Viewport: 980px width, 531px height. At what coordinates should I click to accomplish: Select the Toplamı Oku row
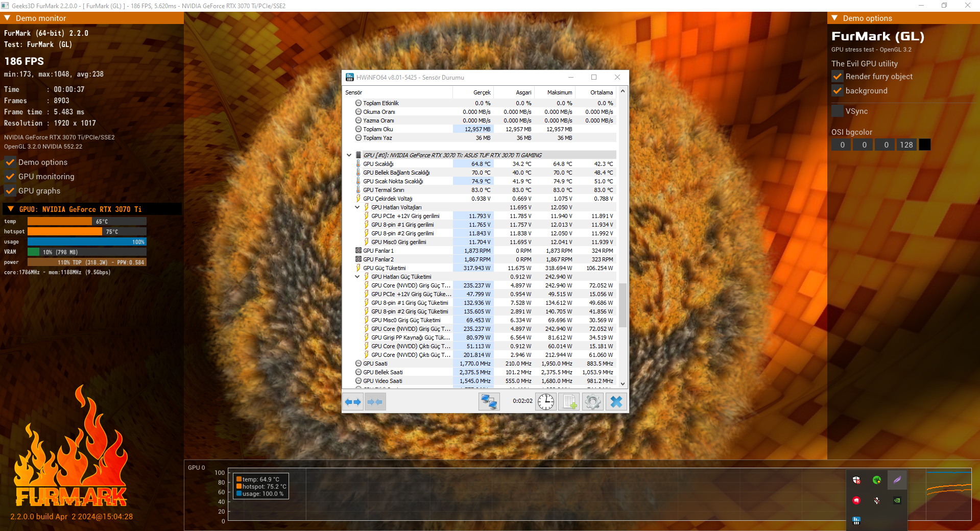click(480, 129)
